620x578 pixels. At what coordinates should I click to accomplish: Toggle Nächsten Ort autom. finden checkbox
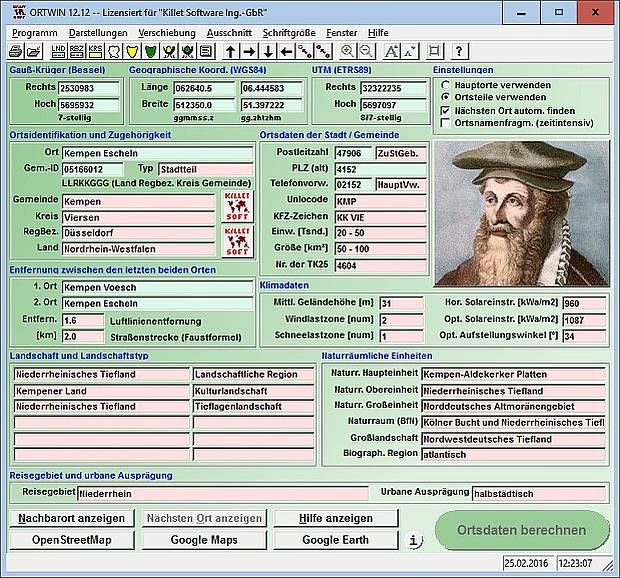(x=446, y=111)
